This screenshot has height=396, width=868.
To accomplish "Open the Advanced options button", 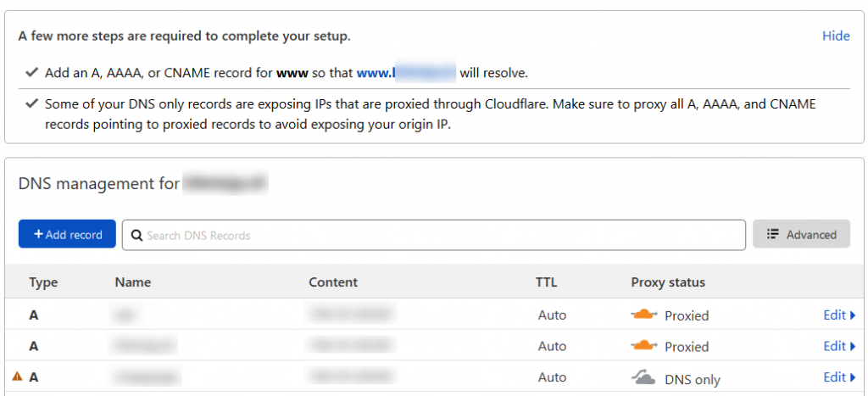I will tap(801, 234).
